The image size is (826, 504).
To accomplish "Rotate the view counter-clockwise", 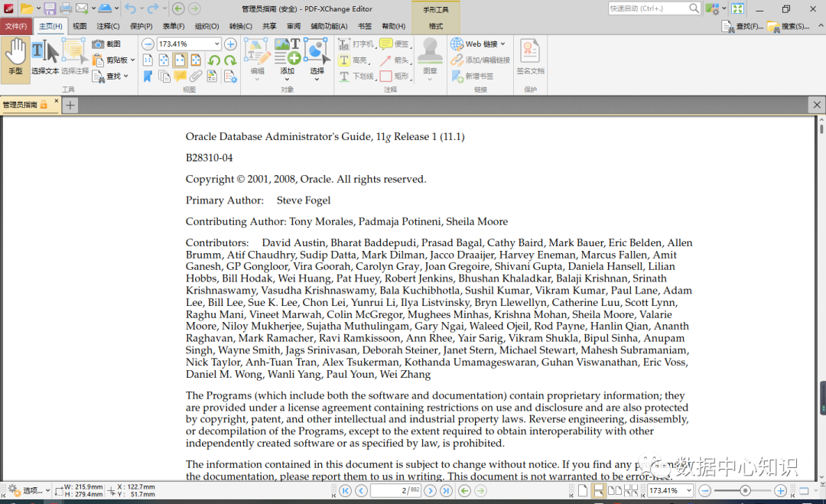I will pos(214,60).
